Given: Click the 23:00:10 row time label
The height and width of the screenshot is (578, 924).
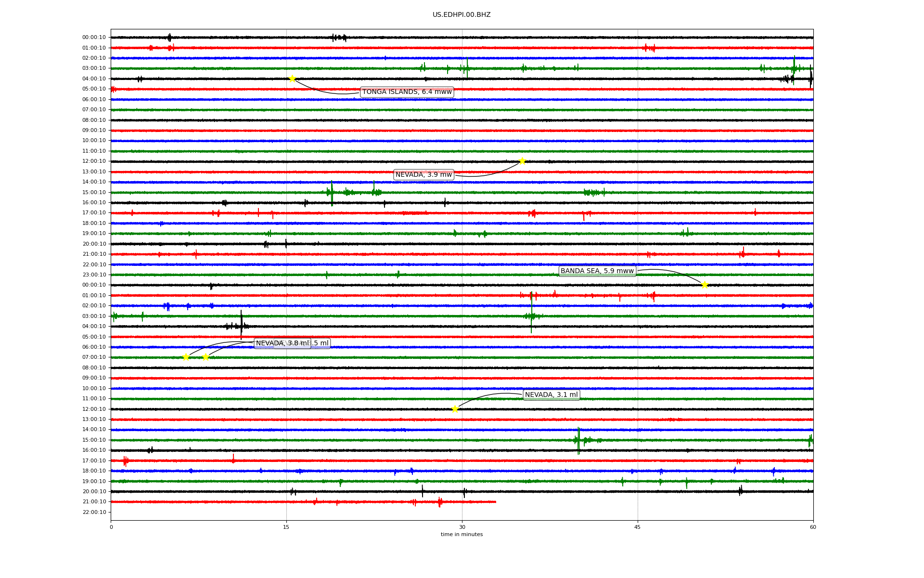Looking at the screenshot, I should click(94, 275).
